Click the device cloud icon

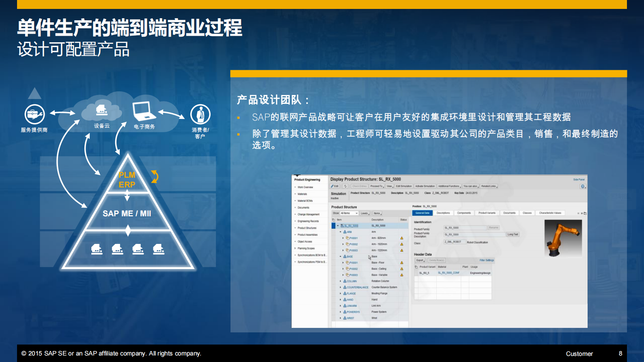(101, 110)
